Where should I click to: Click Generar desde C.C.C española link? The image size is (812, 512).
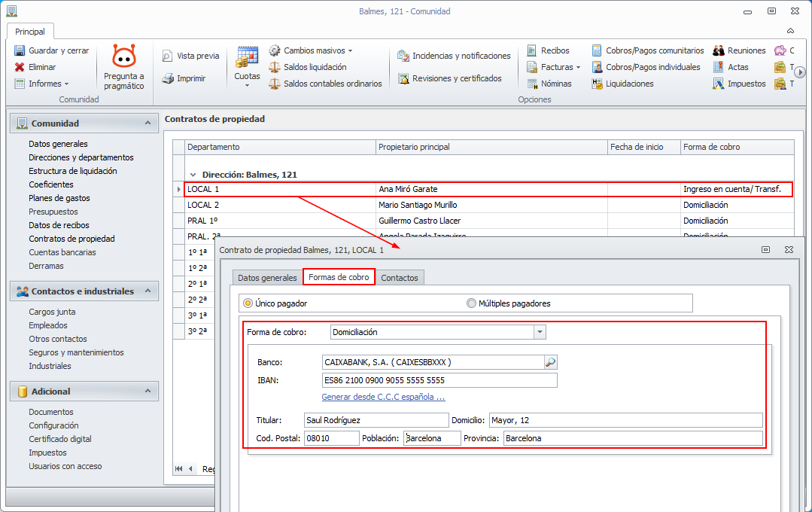(383, 397)
